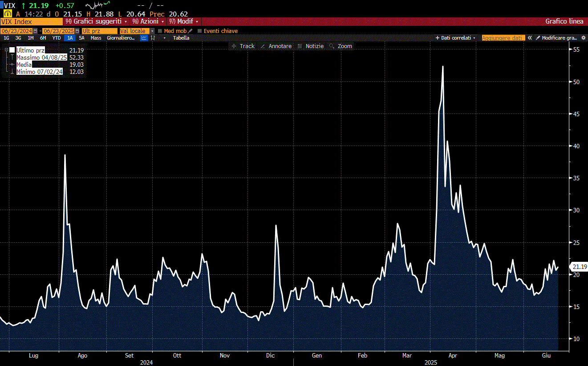588x366 pixels.
Task: Activate the Zoom magnifier tool
Action: [341, 46]
